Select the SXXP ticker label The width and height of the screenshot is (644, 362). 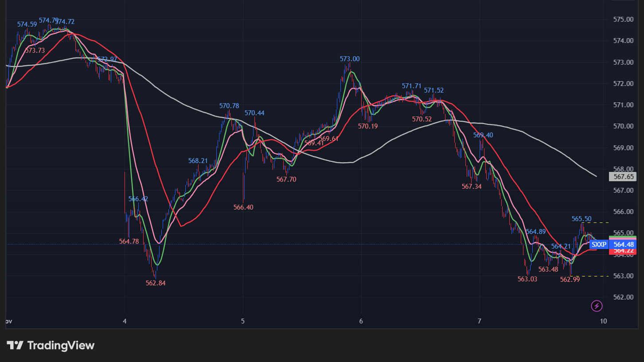point(599,244)
